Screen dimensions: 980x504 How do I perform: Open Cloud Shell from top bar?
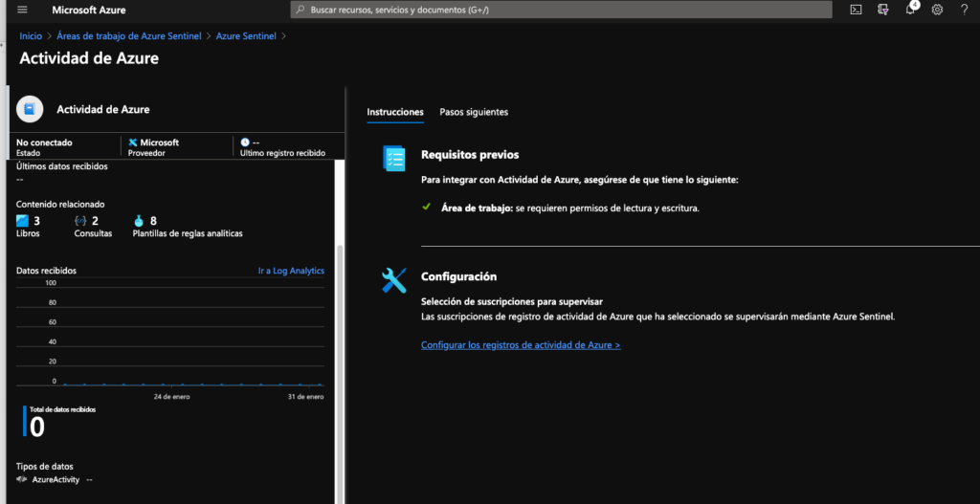point(856,10)
